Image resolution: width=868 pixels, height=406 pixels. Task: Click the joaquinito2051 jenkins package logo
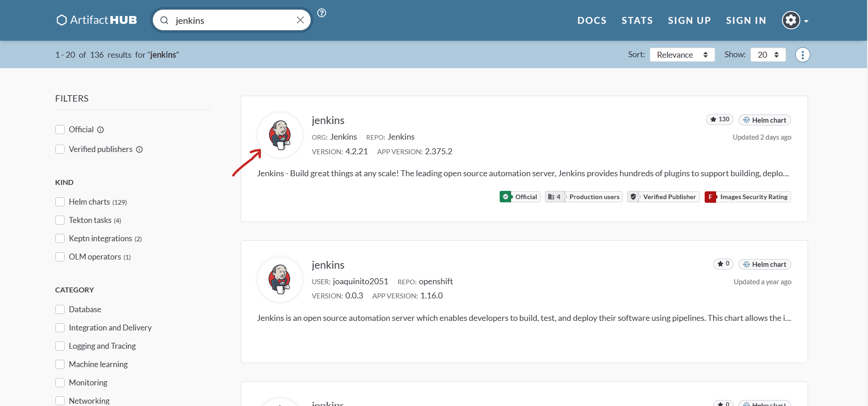[280, 280]
